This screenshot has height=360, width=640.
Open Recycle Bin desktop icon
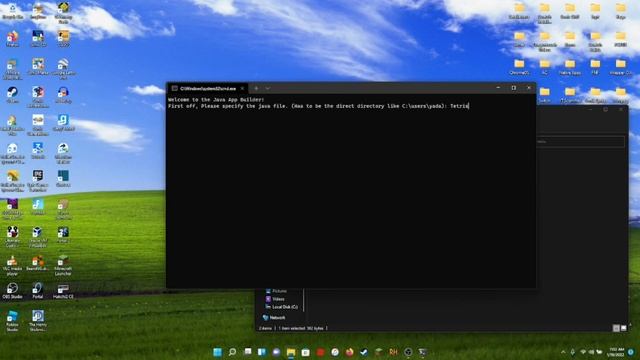click(x=12, y=11)
